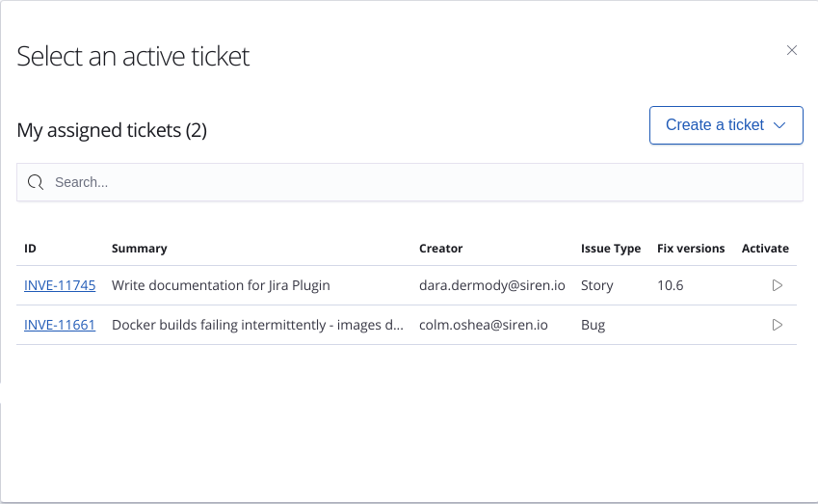Sort by the Summary column header
Screen dimensions: 818x504
tap(140, 249)
